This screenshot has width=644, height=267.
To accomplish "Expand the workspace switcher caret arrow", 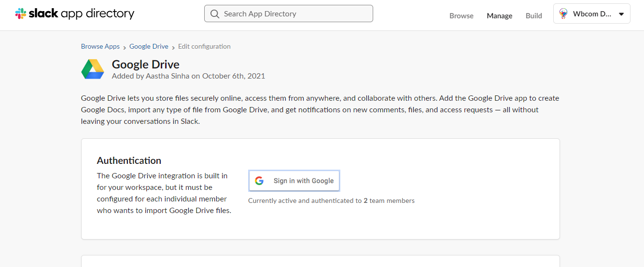I will [x=621, y=14].
